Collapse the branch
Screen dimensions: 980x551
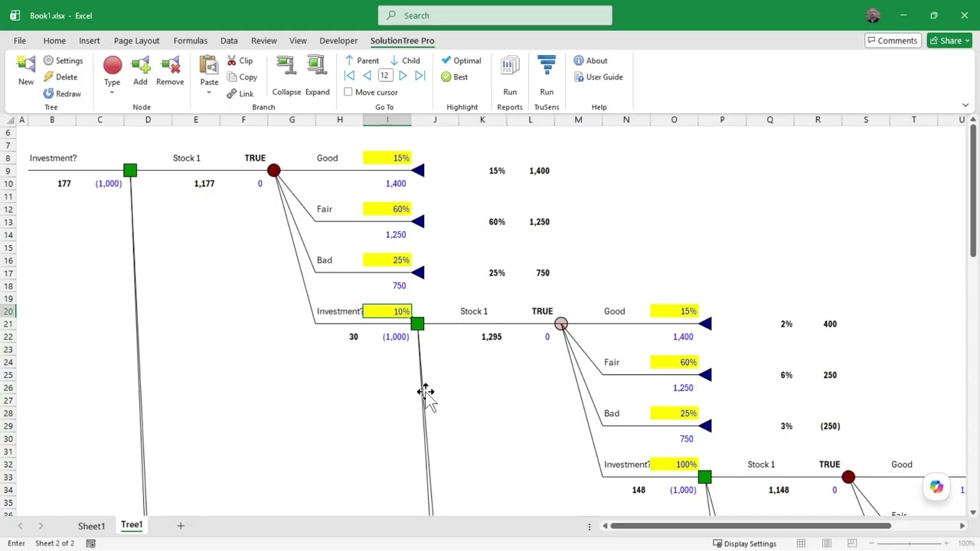pyautogui.click(x=286, y=75)
